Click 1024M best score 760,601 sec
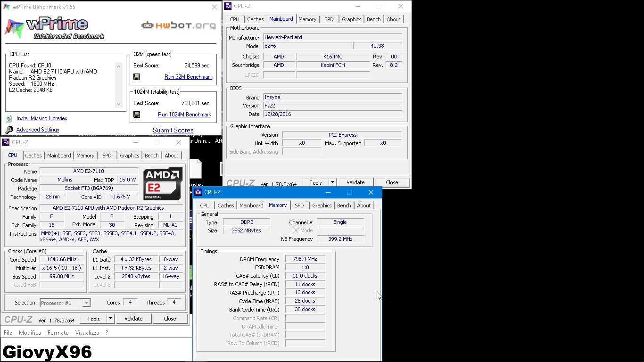Image resolution: width=644 pixels, height=362 pixels. (196, 103)
